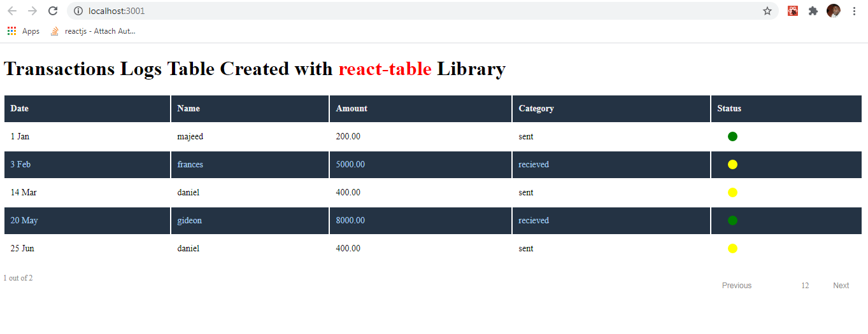Go back with the browser back arrow
868x334 pixels.
pyautogui.click(x=12, y=11)
